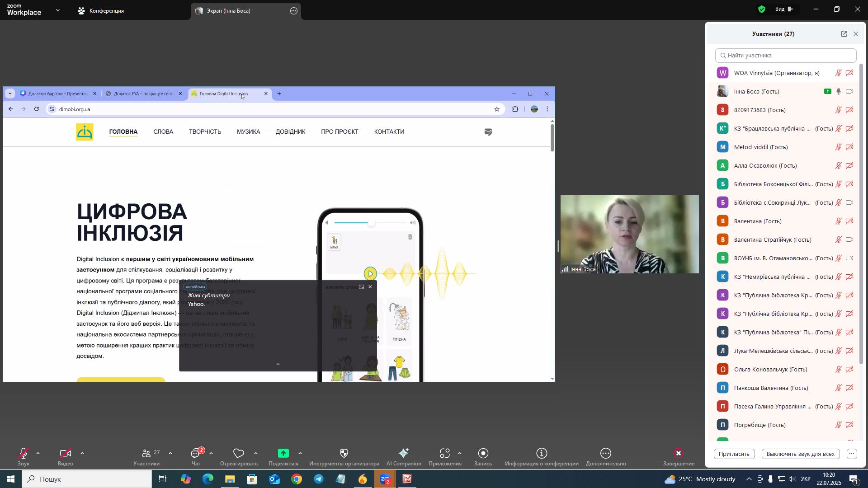868x488 pixels.
Task: Open the СЛОВА menu item on website
Action: (163, 132)
